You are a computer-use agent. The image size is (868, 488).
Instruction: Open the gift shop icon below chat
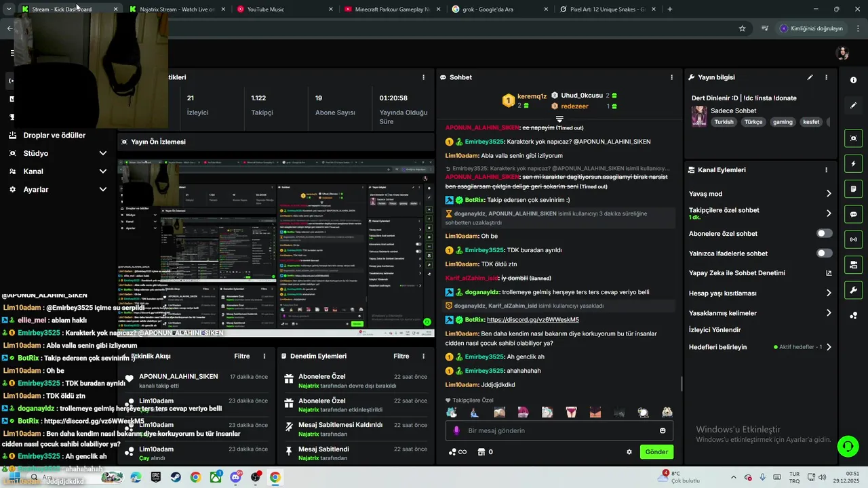[481, 452]
